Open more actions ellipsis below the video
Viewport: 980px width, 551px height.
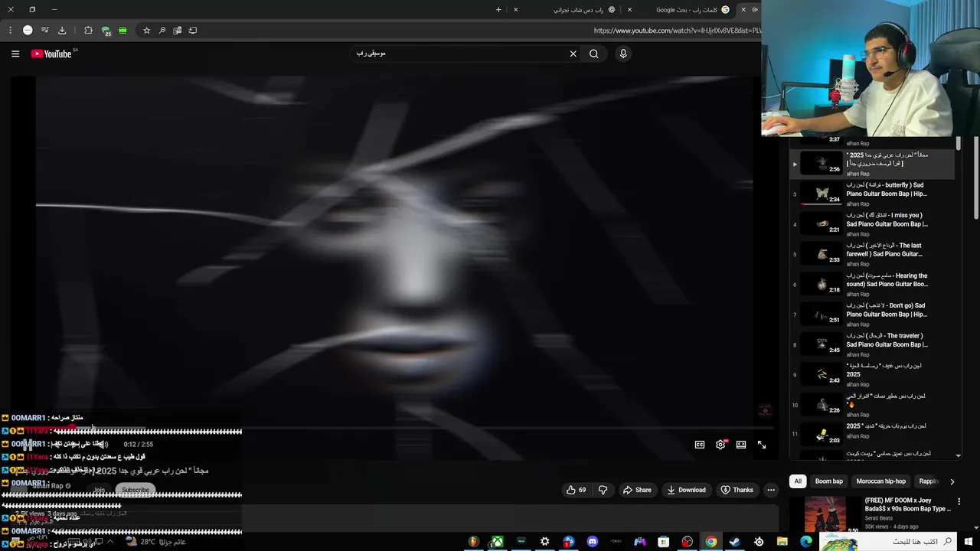click(x=771, y=490)
